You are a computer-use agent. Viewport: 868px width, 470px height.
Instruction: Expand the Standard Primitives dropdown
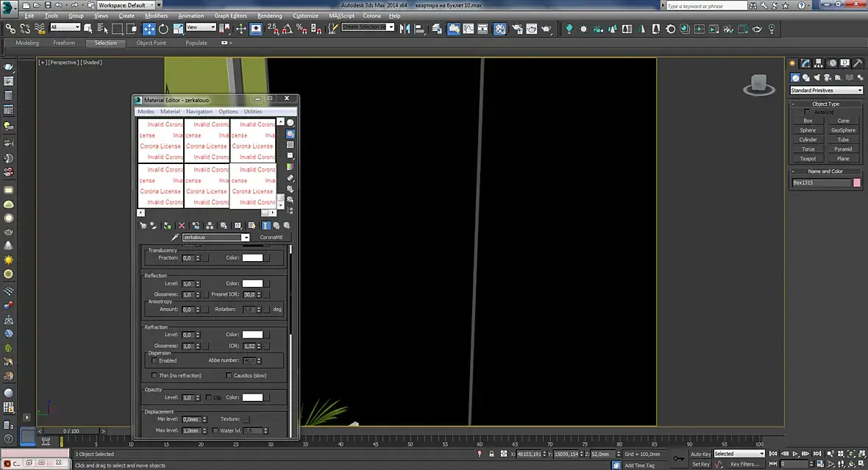pos(826,90)
